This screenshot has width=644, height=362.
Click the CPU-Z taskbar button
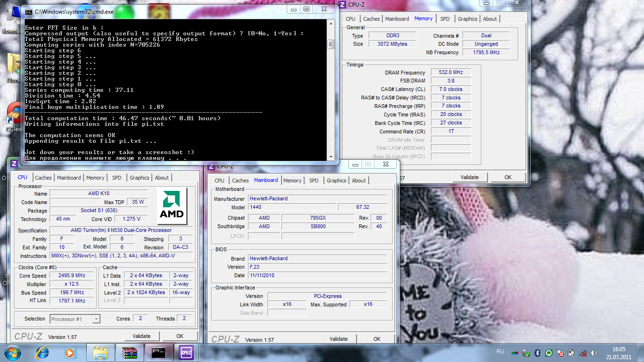185,353
